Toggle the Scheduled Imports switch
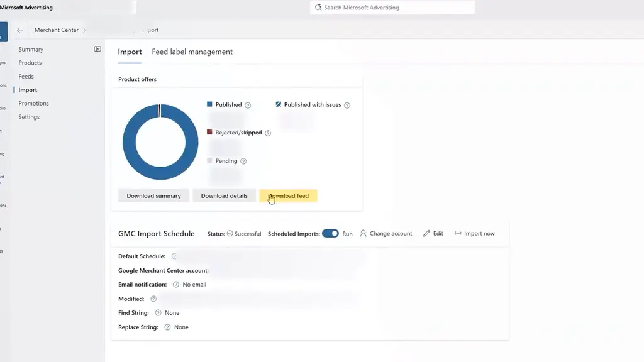 tap(330, 233)
